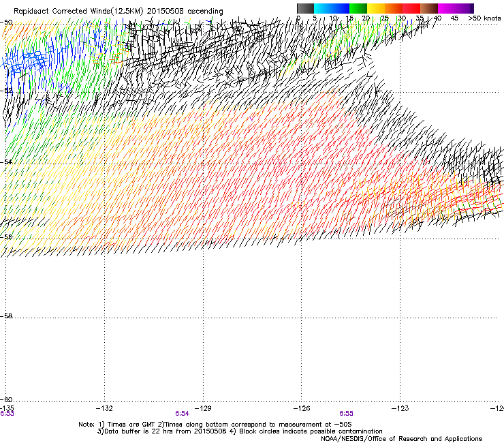Click the -54 latitude axis label
Viewport: 504px width, 443px height.
[x=6, y=162]
